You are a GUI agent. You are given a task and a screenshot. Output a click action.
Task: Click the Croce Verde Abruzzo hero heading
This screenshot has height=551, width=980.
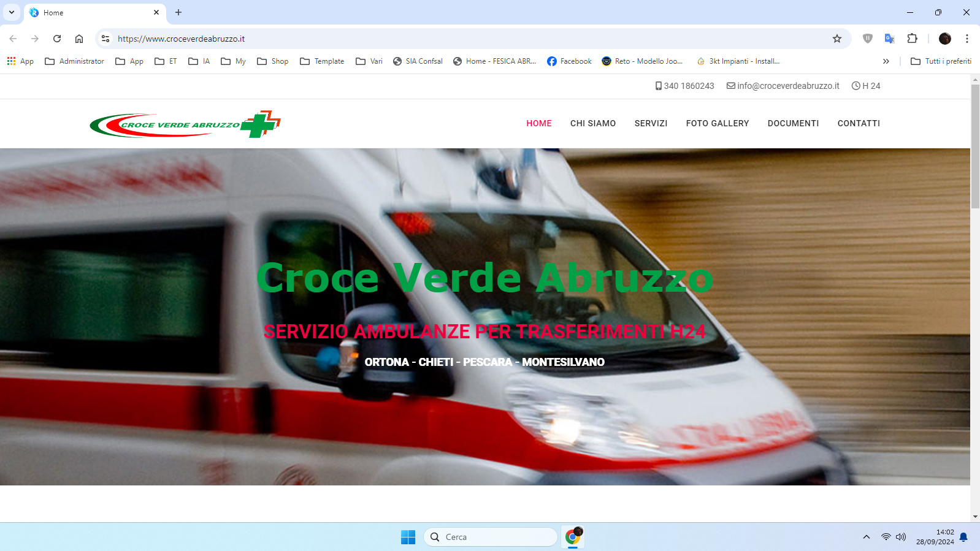click(x=484, y=278)
